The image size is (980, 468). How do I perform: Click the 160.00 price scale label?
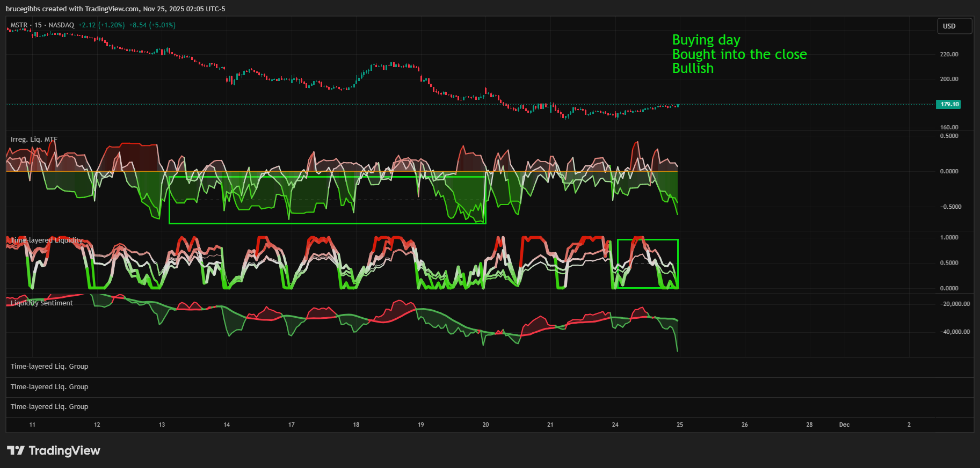click(x=949, y=127)
